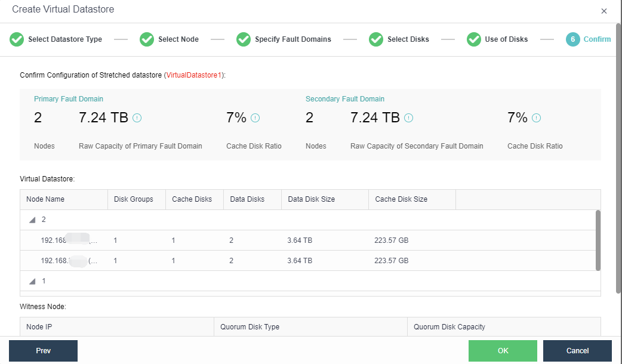Collapse fault domain group 2 in table
Viewport: 622px width, 364px height.
32,220
